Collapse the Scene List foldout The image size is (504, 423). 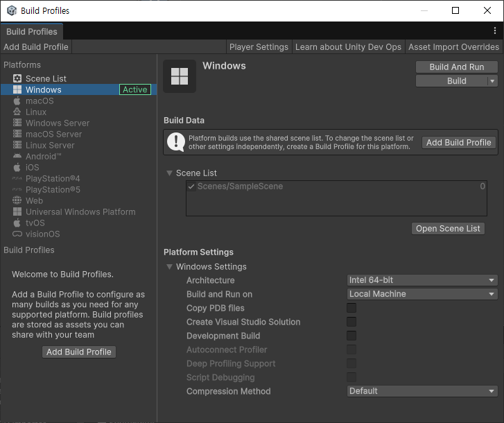point(169,173)
